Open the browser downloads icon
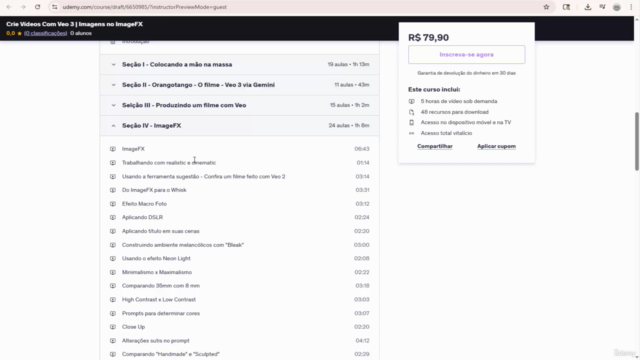 pyautogui.click(x=588, y=7)
